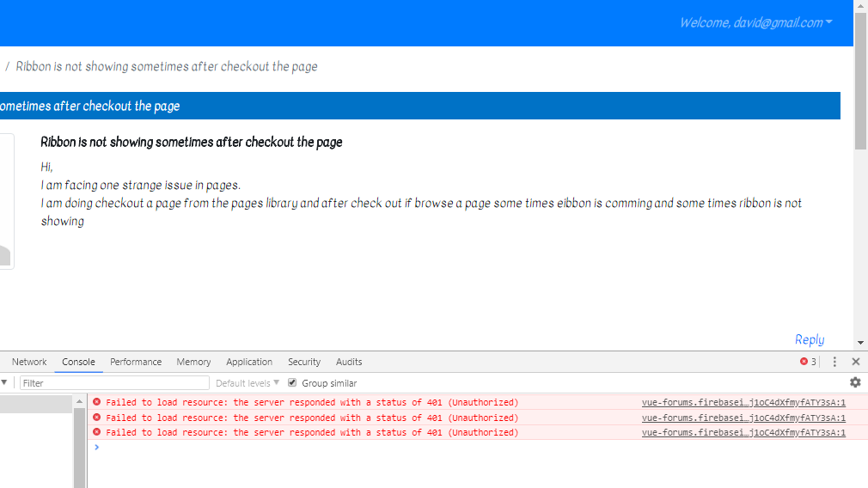Close the DevTools panel
This screenshot has width=868, height=488.
(855, 362)
